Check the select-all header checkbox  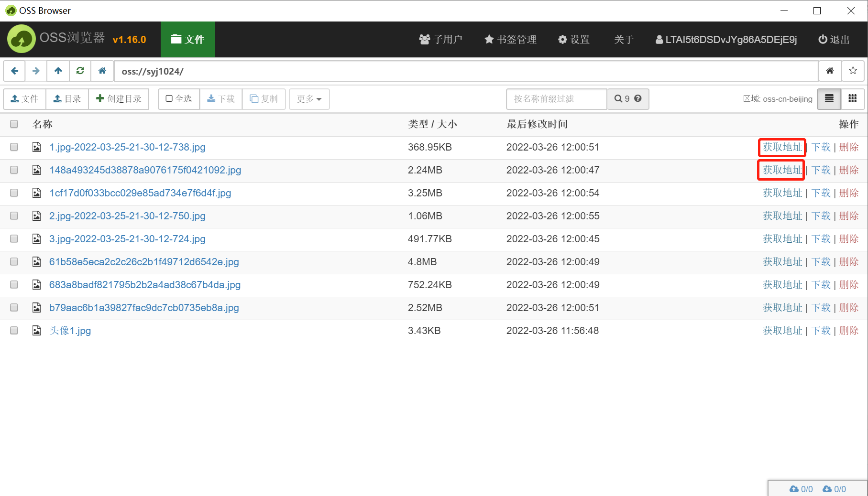click(14, 124)
